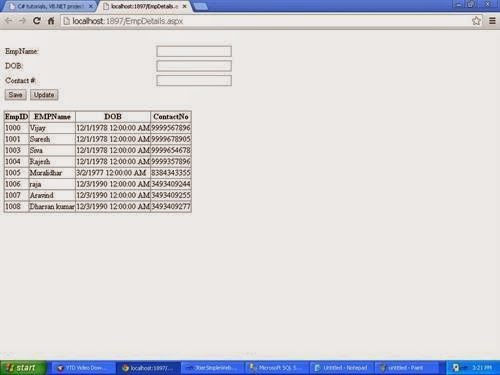Click the name cell Muralidhar
The image size is (500, 375).
tap(52, 173)
